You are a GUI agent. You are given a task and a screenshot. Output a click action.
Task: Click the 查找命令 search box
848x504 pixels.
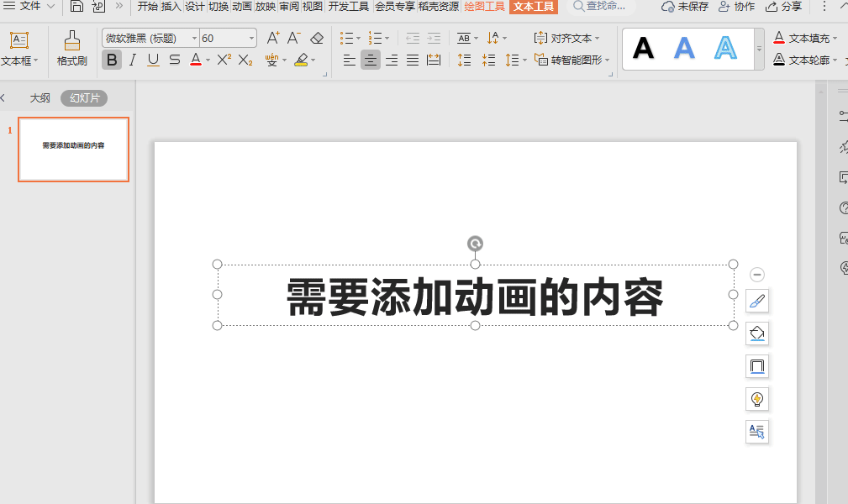click(600, 7)
